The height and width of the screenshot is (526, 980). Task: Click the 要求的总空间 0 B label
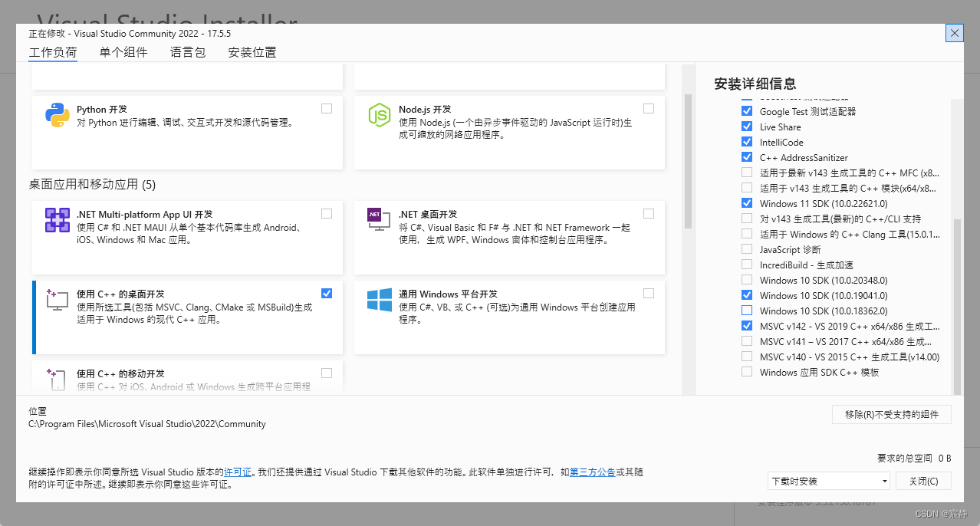tap(914, 458)
